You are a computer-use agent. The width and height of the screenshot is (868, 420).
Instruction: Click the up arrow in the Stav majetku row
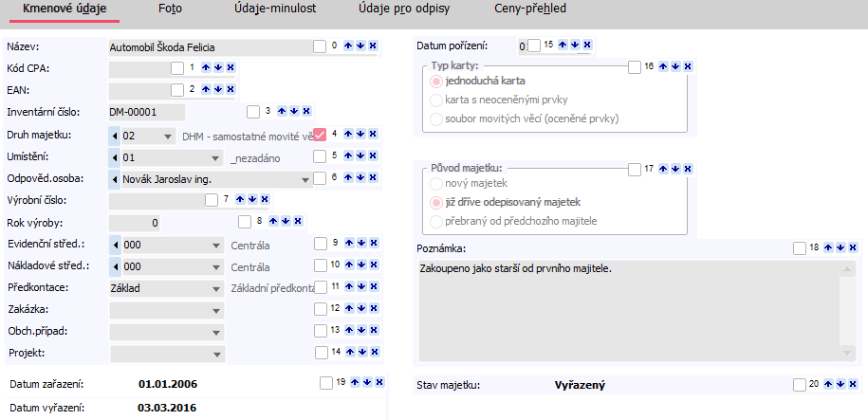tap(827, 384)
